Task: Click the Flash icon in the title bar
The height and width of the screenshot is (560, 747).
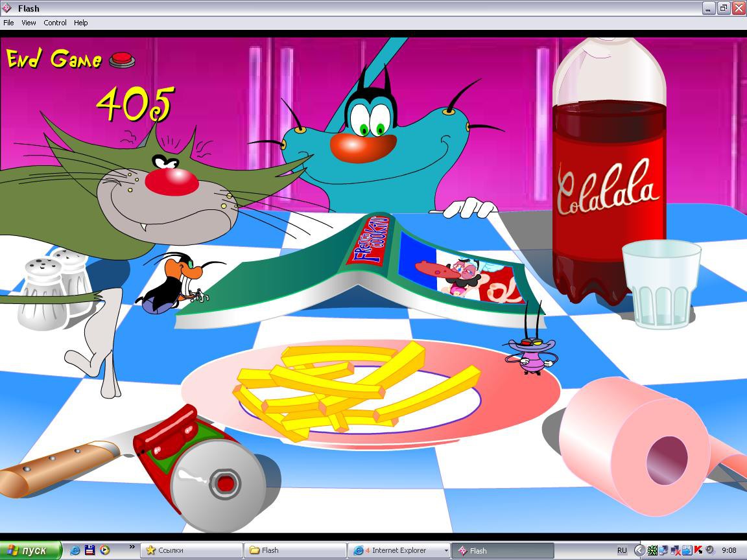Action: (x=7, y=8)
